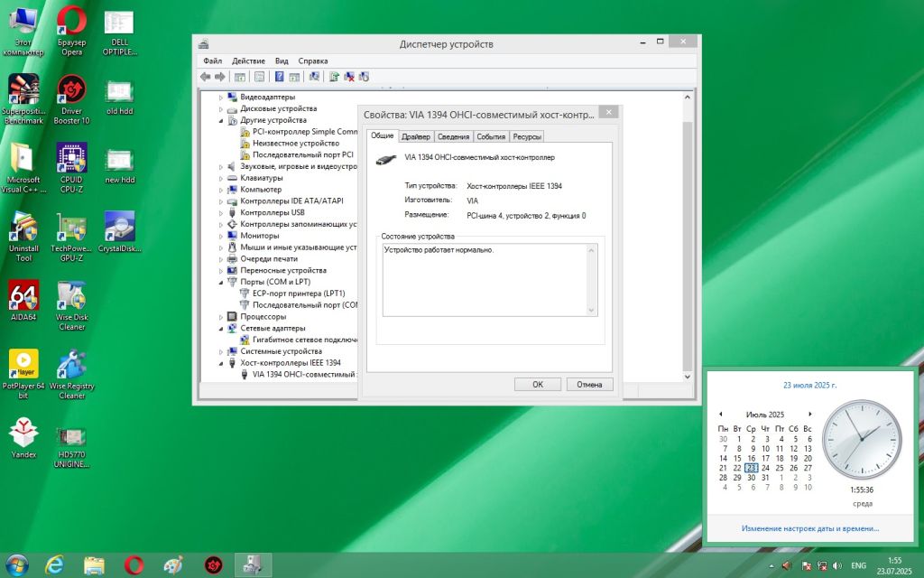This screenshot has height=578, width=924.
Task: Click the Forward arrow in Device Manager toolbar
Action: click(220, 77)
